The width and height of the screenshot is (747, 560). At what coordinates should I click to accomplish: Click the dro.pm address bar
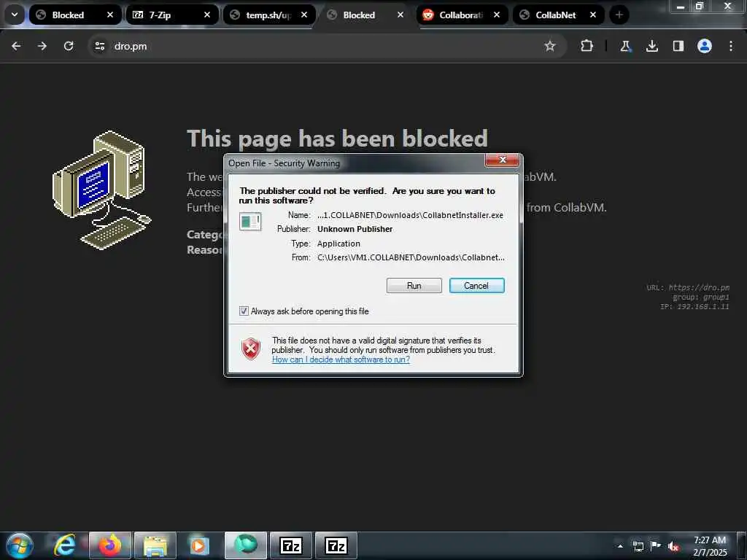pos(327,46)
